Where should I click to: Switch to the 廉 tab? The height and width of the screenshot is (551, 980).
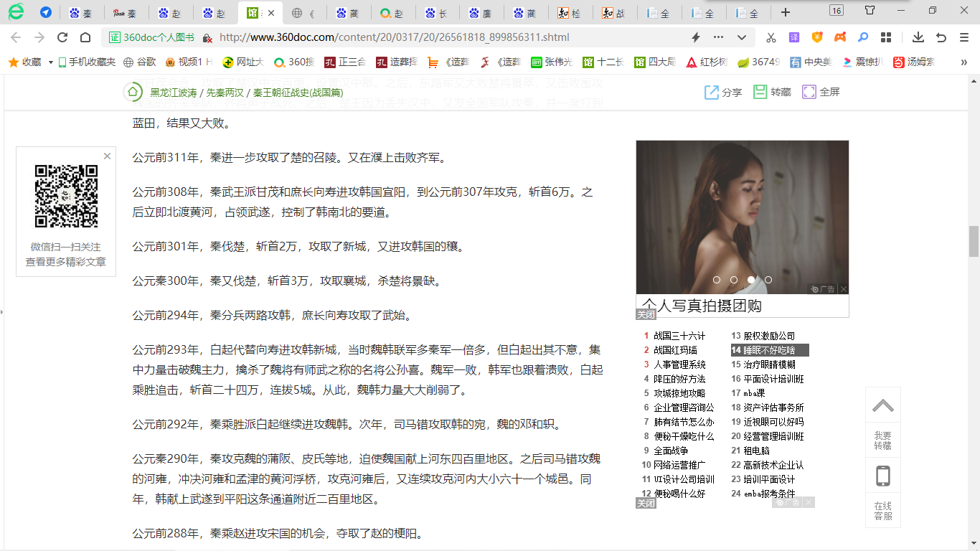click(481, 13)
